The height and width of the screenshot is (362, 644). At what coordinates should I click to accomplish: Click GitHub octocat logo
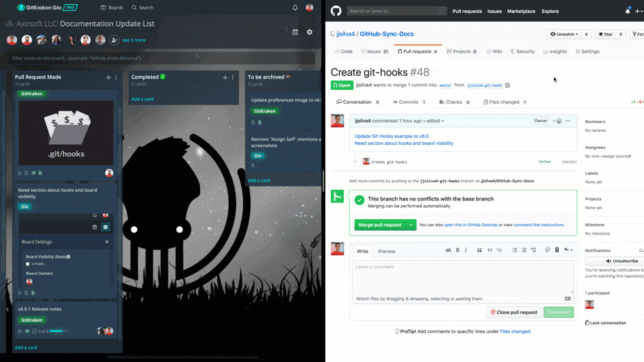coord(336,11)
